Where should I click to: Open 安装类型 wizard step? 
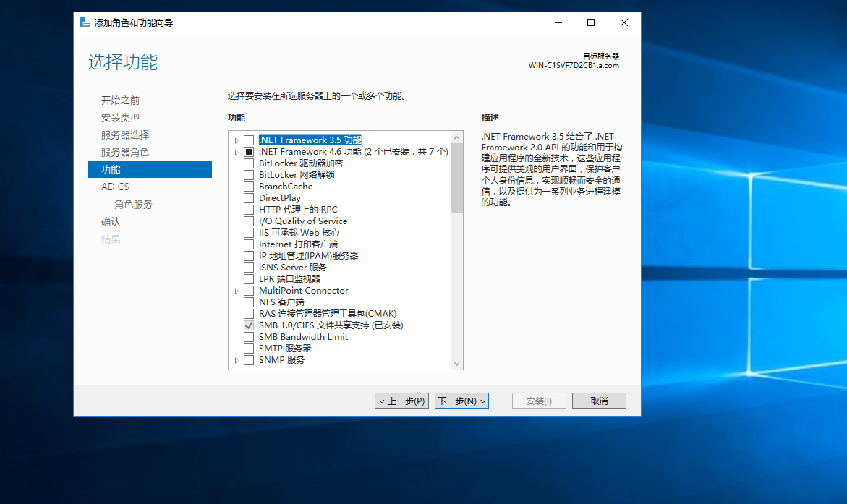[x=120, y=118]
